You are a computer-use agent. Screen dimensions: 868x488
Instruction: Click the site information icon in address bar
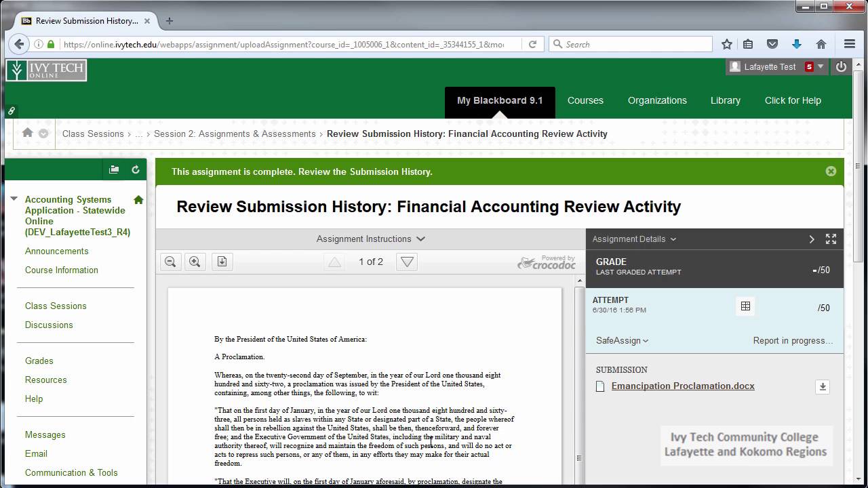click(x=39, y=44)
